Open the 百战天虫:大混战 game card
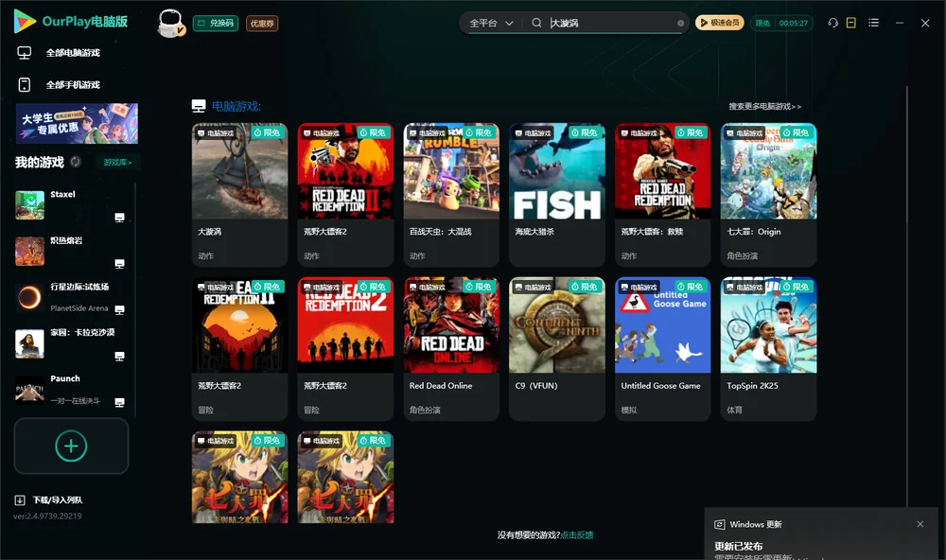946x560 pixels. coord(451,195)
